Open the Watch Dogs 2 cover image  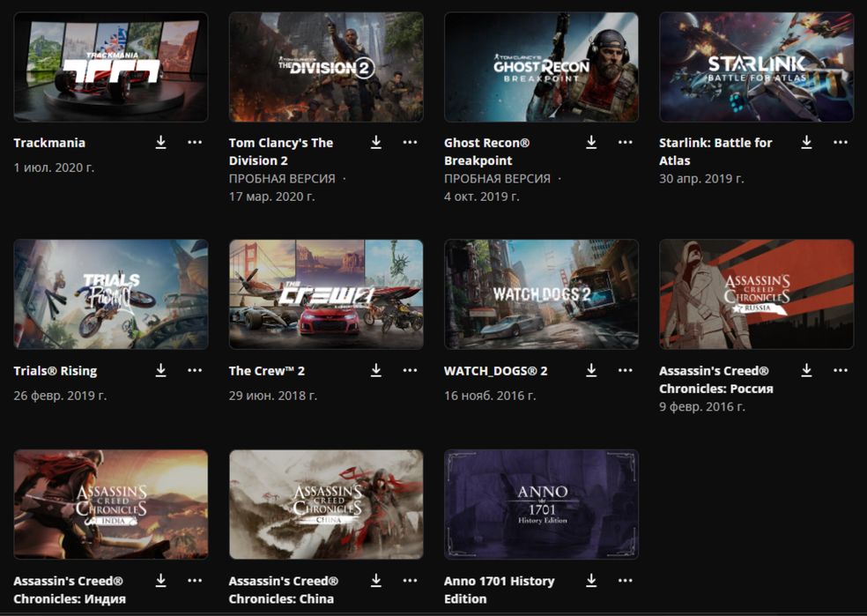[541, 294]
